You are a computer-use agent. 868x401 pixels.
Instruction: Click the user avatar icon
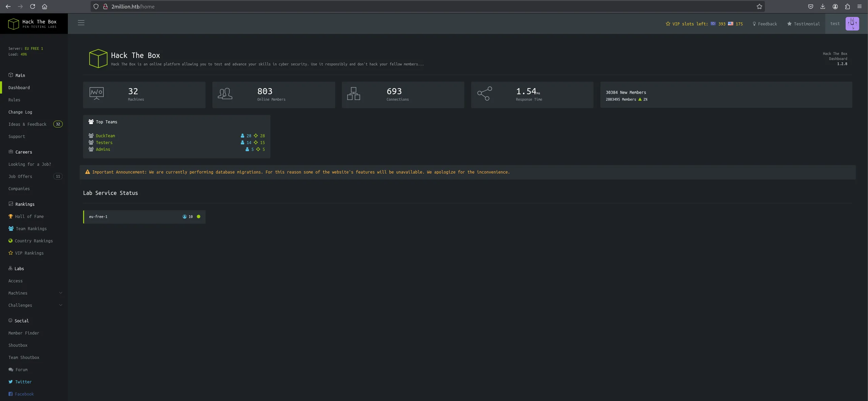(852, 24)
